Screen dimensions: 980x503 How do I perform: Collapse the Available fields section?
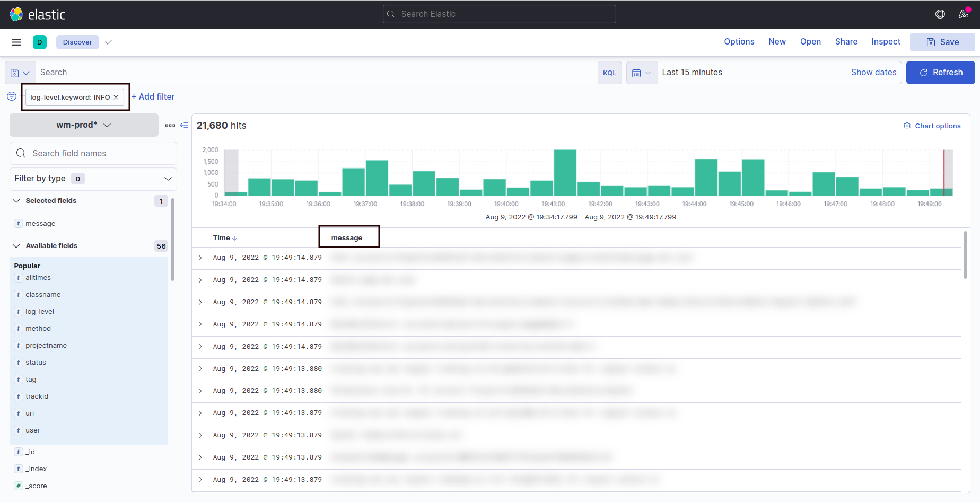click(x=16, y=245)
